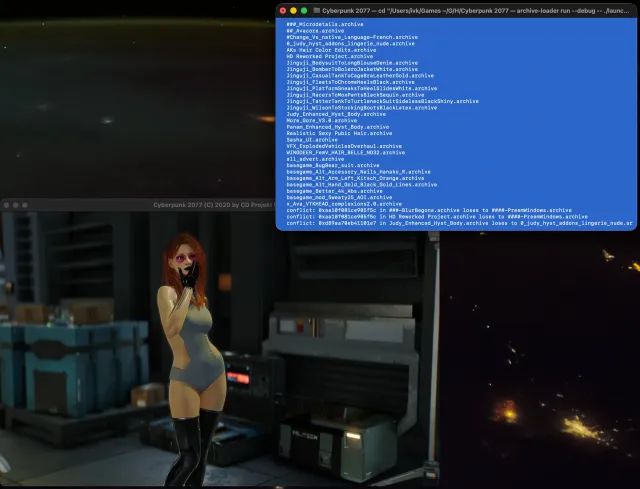
Task: Click the conflict line for Judy_Enhanced_Hyst_Body.archive
Action: pyautogui.click(x=460, y=223)
